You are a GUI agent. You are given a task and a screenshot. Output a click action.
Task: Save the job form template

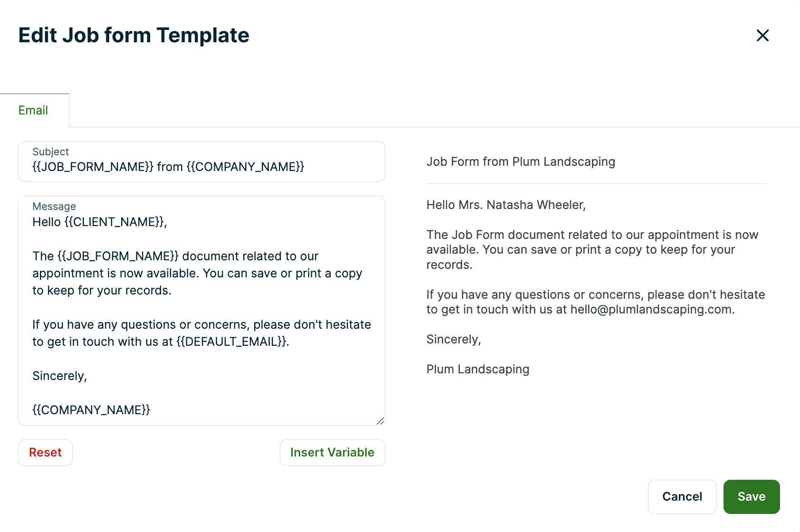point(751,497)
